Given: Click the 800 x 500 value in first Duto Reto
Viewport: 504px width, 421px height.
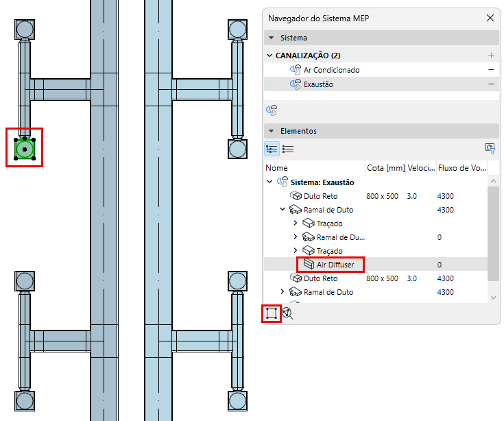Looking at the screenshot, I should 382,196.
